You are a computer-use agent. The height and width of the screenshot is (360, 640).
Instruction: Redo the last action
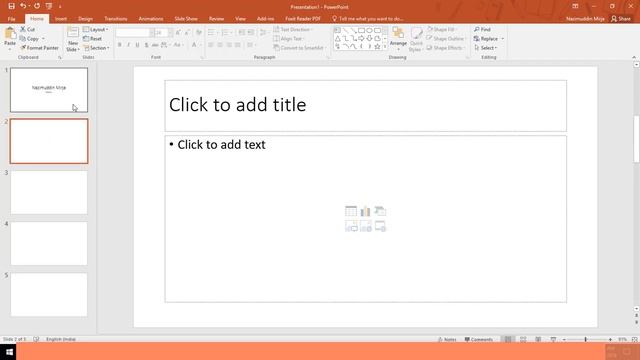pyautogui.click(x=37, y=6)
